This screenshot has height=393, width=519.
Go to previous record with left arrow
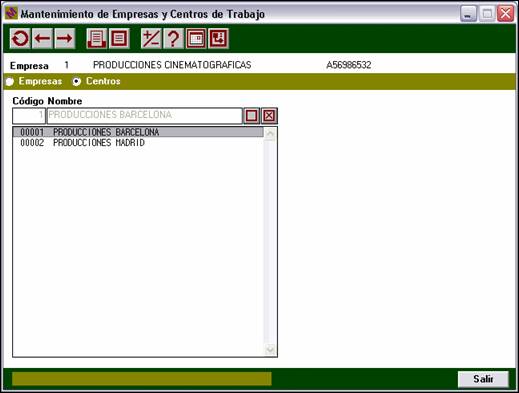pyautogui.click(x=42, y=39)
